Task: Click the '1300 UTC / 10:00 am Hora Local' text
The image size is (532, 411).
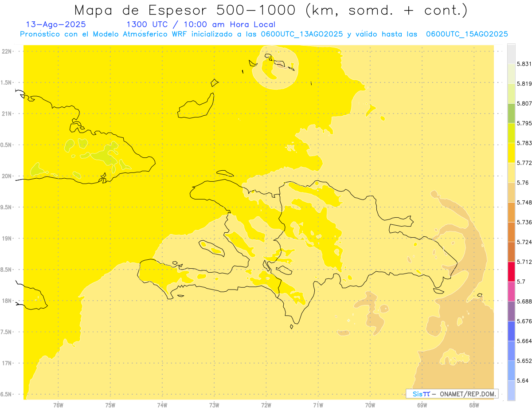Action: pyautogui.click(x=201, y=24)
